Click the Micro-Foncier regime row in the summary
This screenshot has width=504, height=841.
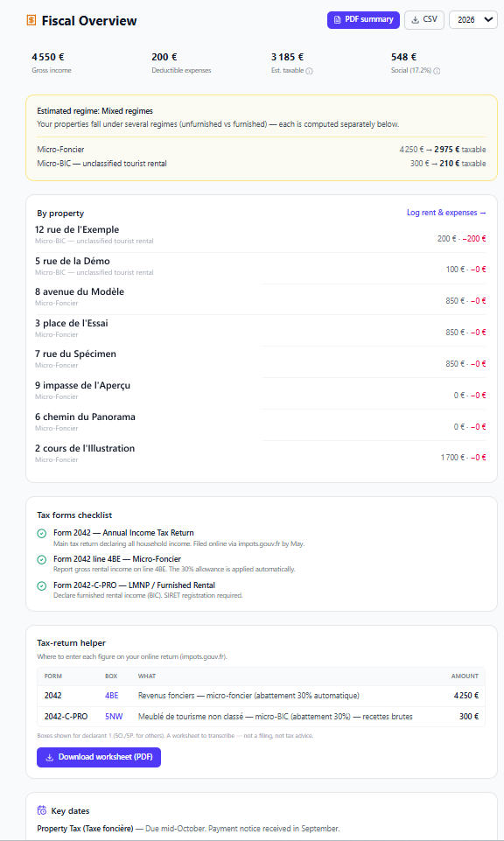point(262,150)
